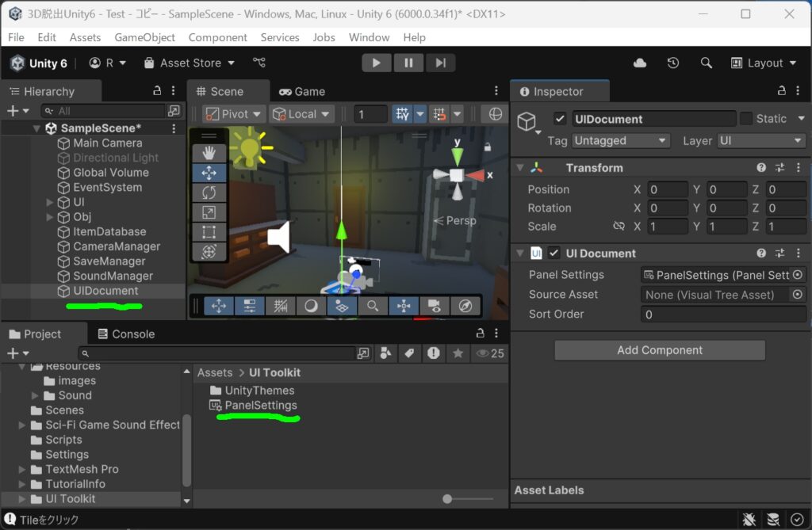The height and width of the screenshot is (530, 812).
Task: Open Unity Cloud services icon
Action: click(x=640, y=63)
